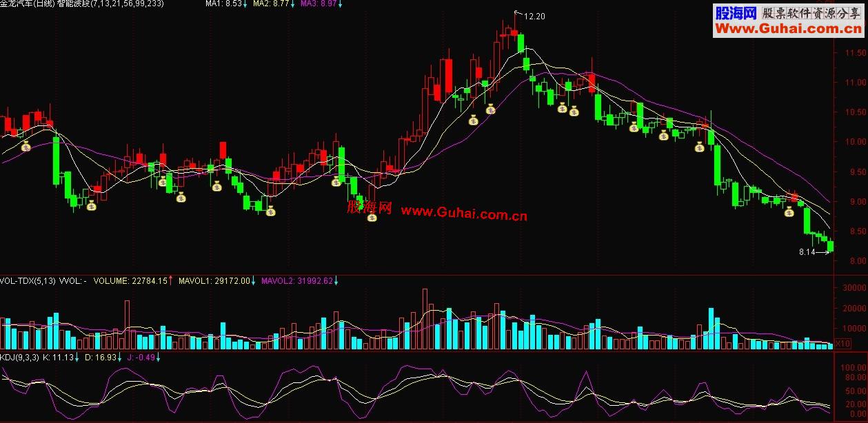
Task: Click the VVOL: - readout
Action: tap(73, 281)
